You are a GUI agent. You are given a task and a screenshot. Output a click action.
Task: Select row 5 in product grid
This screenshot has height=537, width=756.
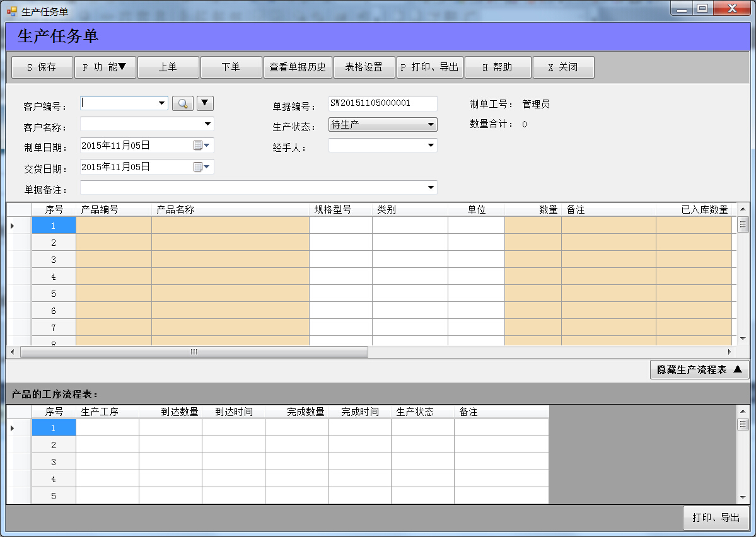(x=54, y=294)
